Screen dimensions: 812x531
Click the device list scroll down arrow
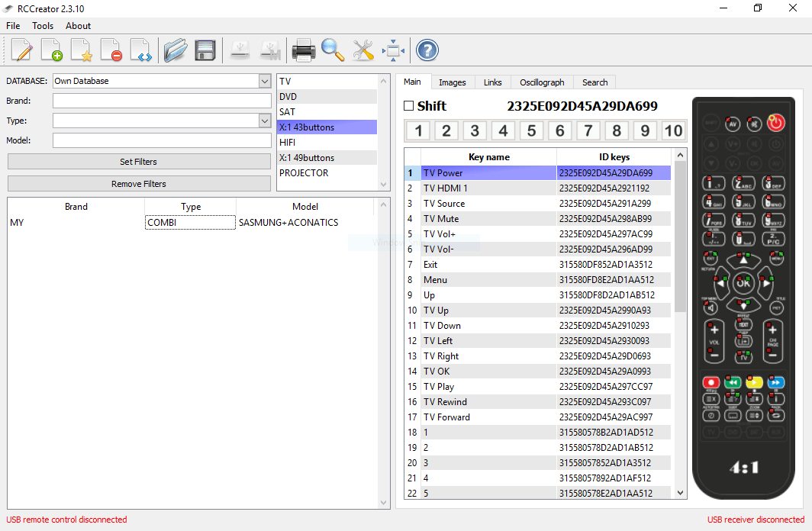pyautogui.click(x=383, y=184)
